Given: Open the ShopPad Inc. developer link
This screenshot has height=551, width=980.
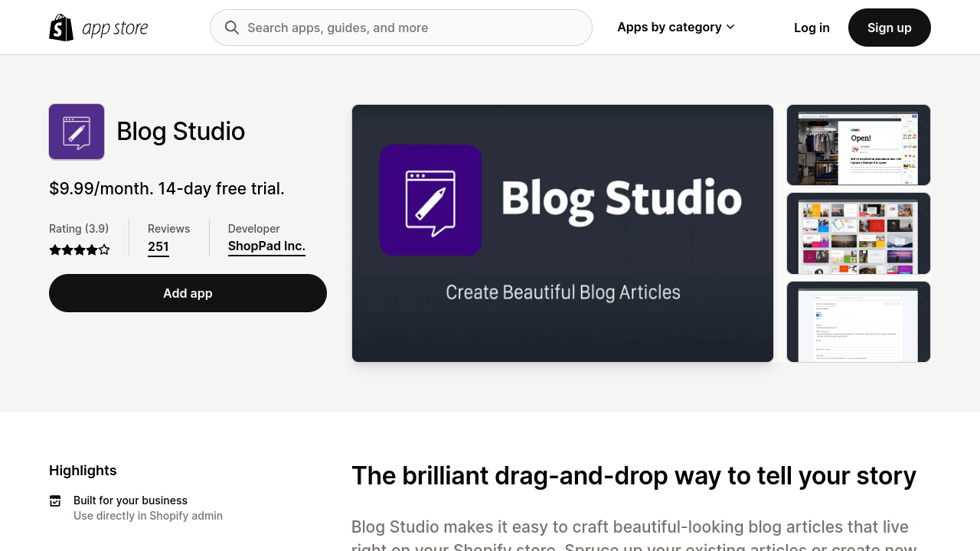Looking at the screenshot, I should [266, 246].
